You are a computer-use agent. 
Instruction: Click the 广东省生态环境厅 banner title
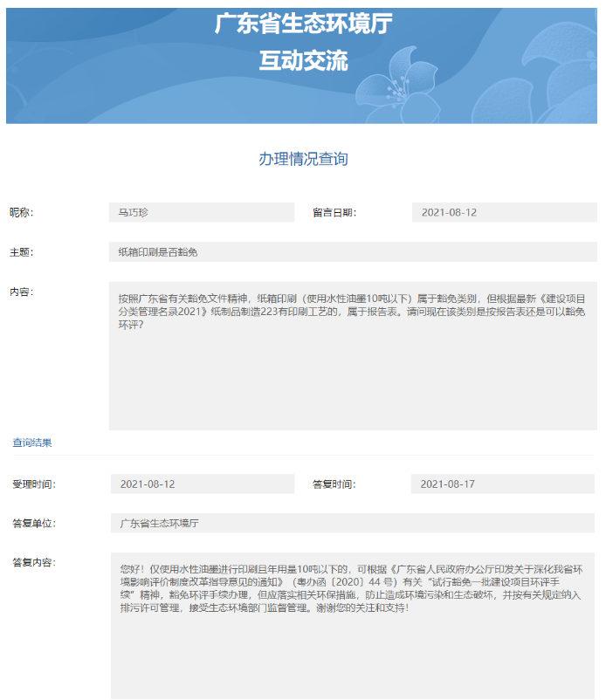(303, 24)
